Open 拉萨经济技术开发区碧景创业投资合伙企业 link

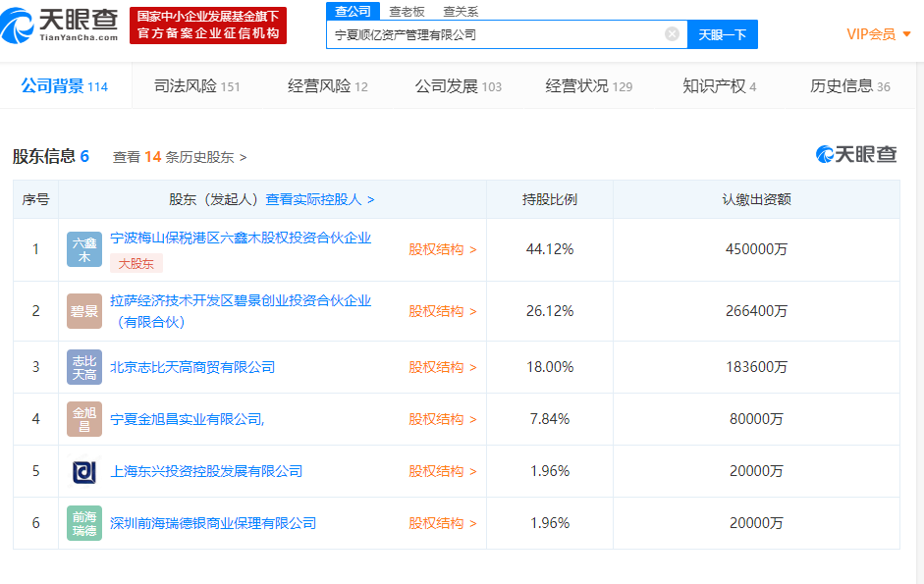point(241,311)
